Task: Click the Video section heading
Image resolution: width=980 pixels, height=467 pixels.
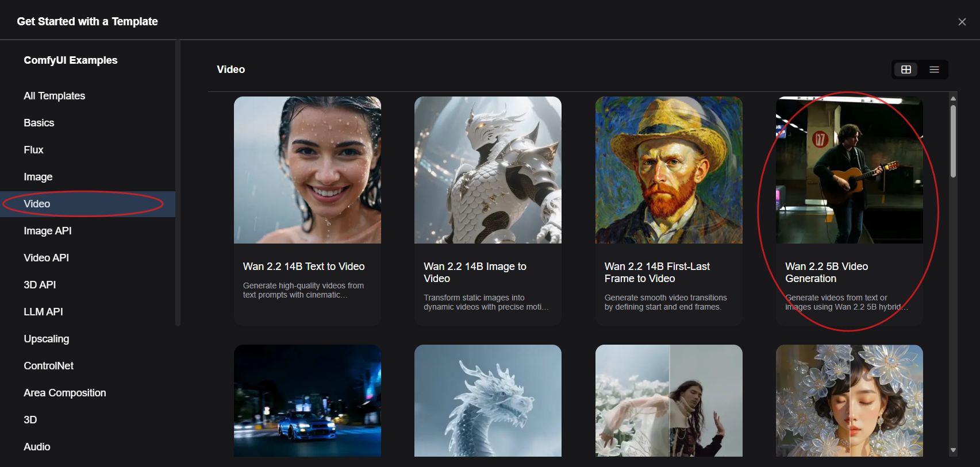Action: click(x=231, y=70)
